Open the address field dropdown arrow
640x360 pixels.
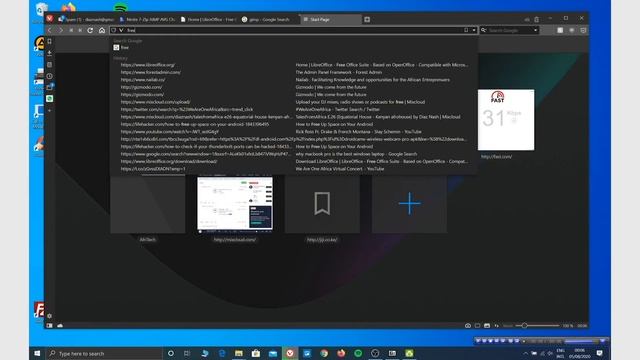474,30
